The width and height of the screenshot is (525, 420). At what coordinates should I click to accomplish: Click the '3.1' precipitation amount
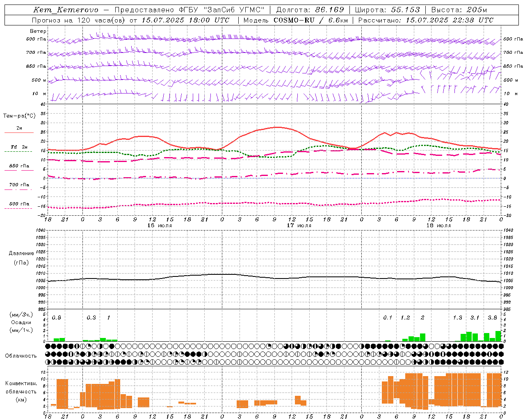pyautogui.click(x=475, y=318)
